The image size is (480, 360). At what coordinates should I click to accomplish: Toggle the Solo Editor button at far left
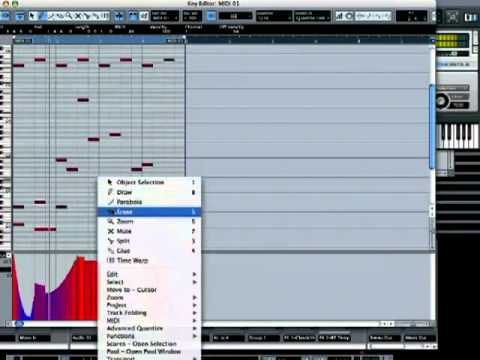tap(6, 16)
